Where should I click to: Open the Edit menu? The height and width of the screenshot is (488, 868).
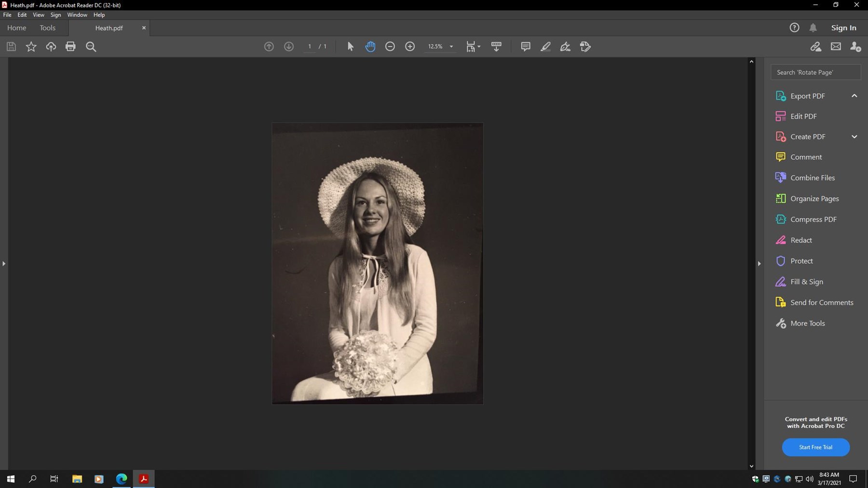click(x=22, y=15)
